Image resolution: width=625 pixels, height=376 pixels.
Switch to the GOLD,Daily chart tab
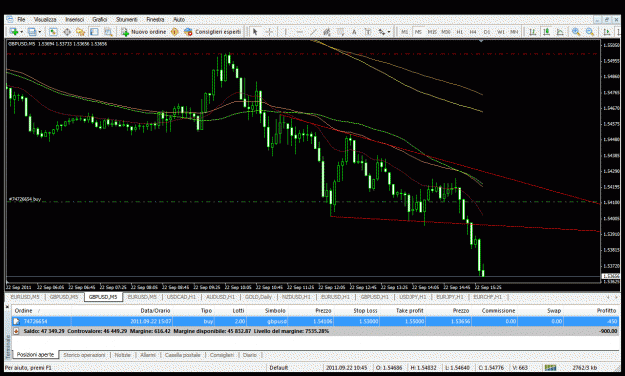pos(258,297)
